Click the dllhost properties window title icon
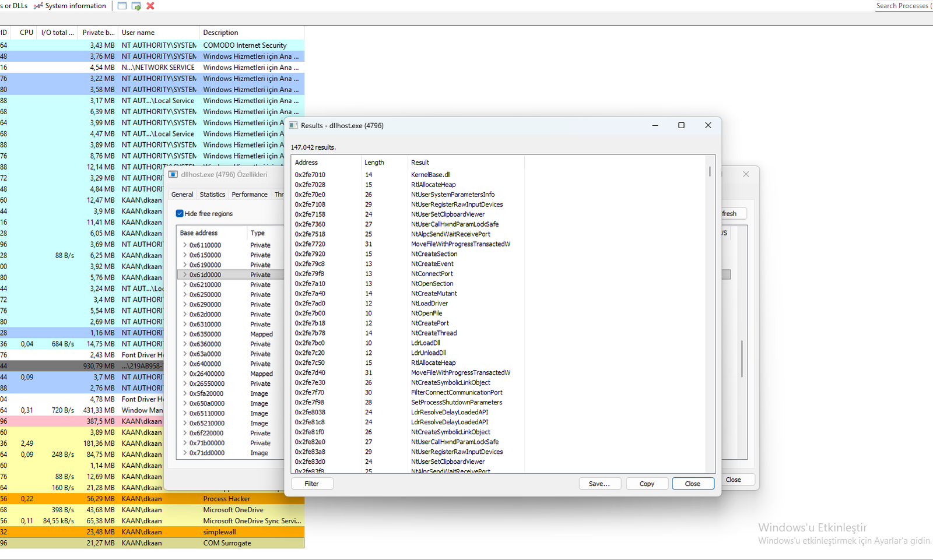Image resolution: width=933 pixels, height=560 pixels. point(173,174)
